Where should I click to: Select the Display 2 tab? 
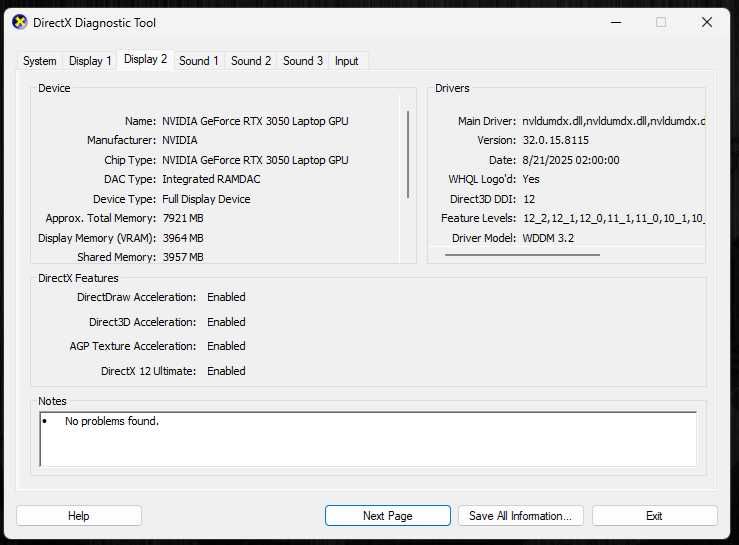145,59
